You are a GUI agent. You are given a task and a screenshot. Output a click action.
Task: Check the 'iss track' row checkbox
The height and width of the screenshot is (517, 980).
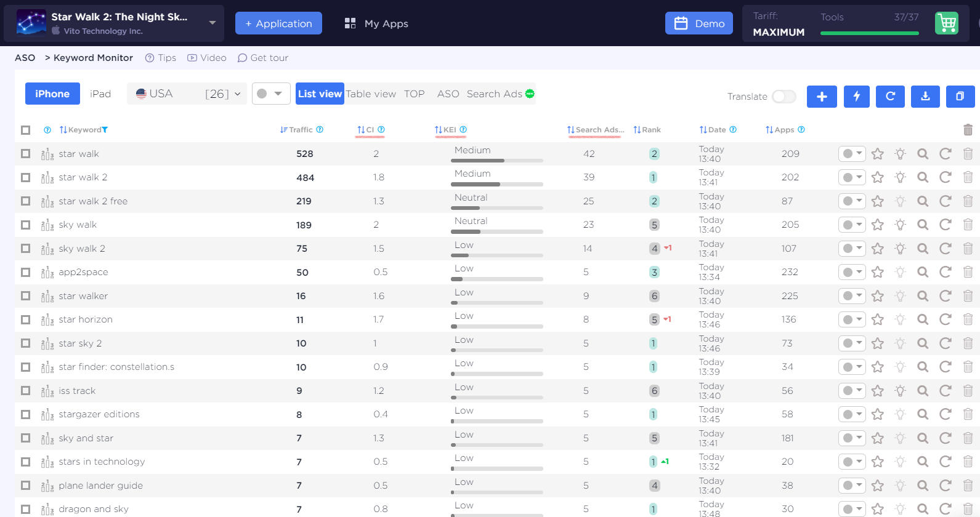pyautogui.click(x=25, y=390)
